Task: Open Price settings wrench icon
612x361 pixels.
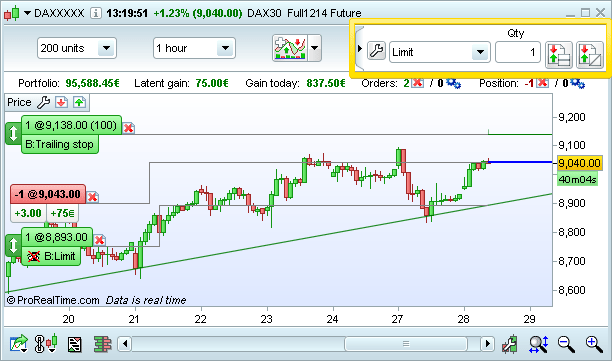Action: pos(43,102)
